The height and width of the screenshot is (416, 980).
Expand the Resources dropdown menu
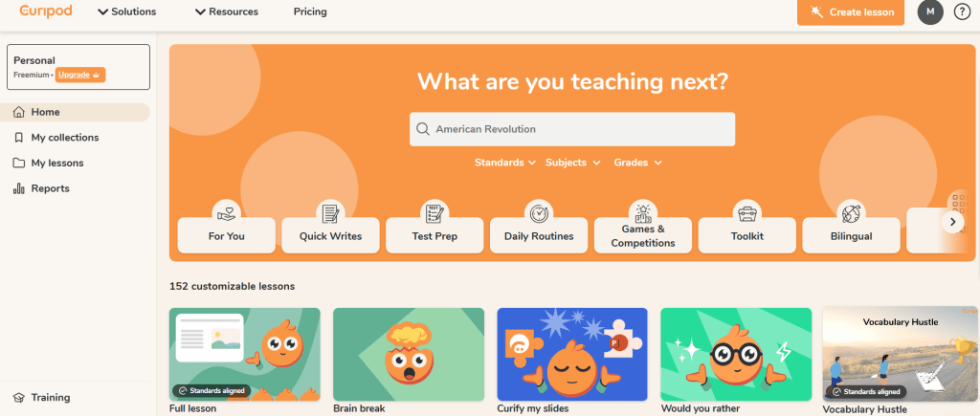(x=226, y=11)
